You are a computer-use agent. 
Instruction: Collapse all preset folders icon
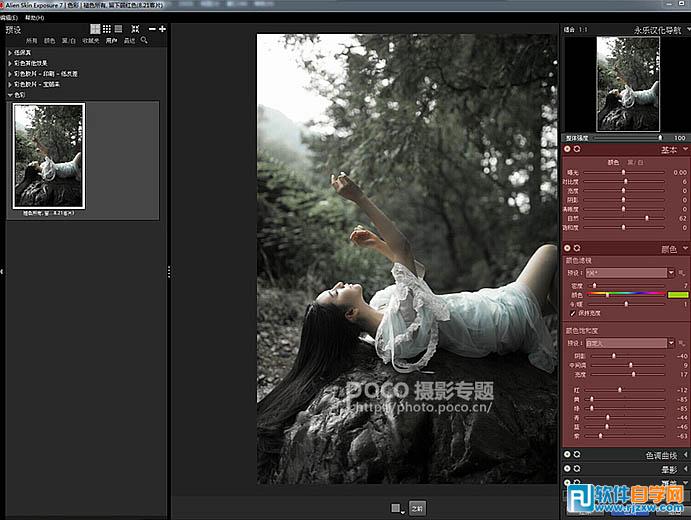coord(135,29)
